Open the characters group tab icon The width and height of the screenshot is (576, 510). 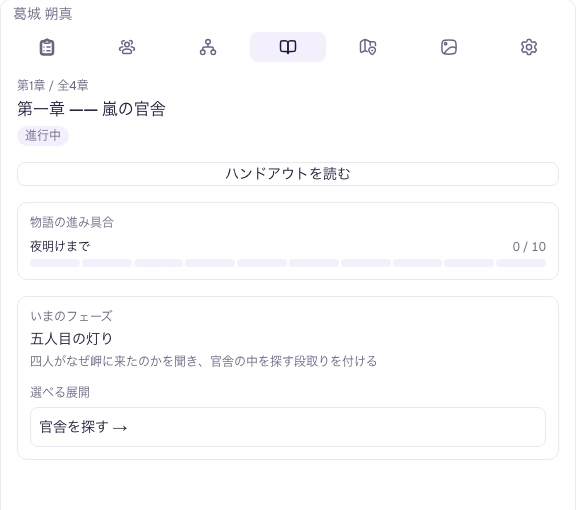click(x=127, y=47)
